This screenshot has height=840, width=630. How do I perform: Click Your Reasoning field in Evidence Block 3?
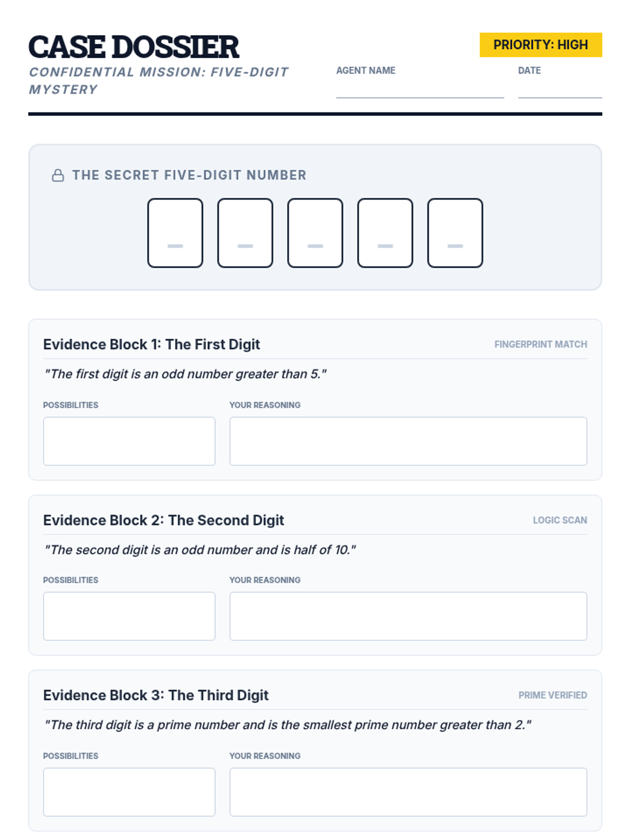[408, 792]
